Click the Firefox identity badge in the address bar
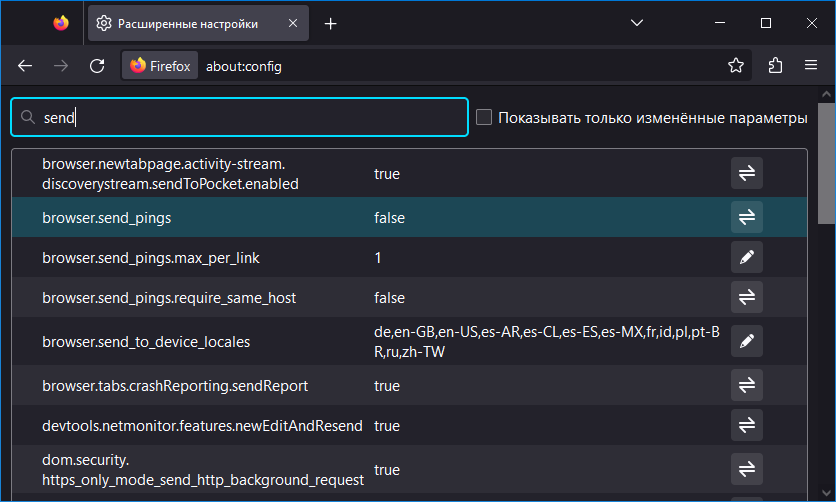 (x=160, y=66)
